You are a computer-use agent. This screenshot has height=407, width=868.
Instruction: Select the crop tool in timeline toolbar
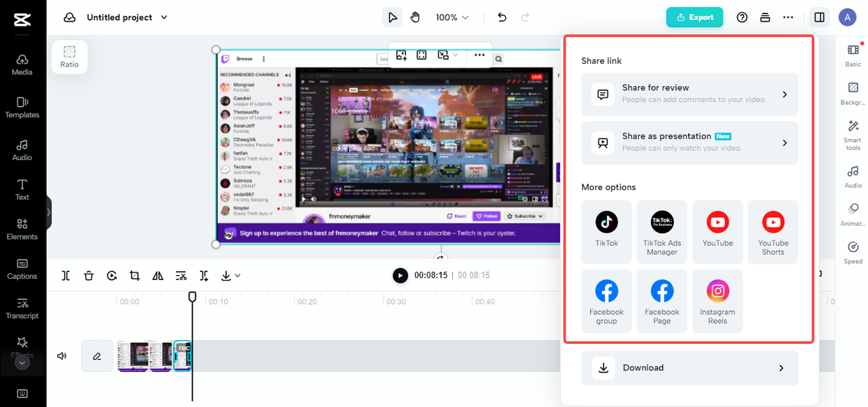click(135, 275)
